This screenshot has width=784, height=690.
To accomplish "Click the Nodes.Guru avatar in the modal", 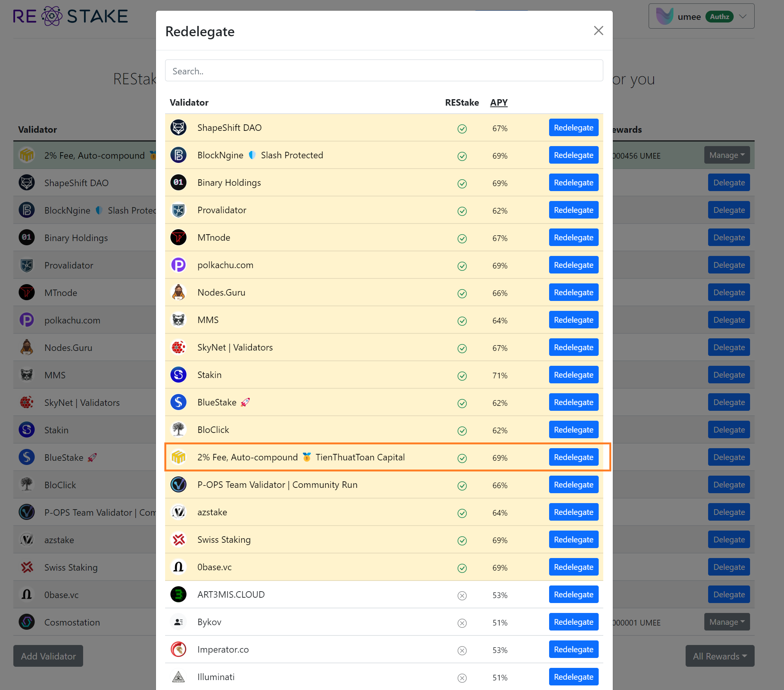I will [178, 293].
